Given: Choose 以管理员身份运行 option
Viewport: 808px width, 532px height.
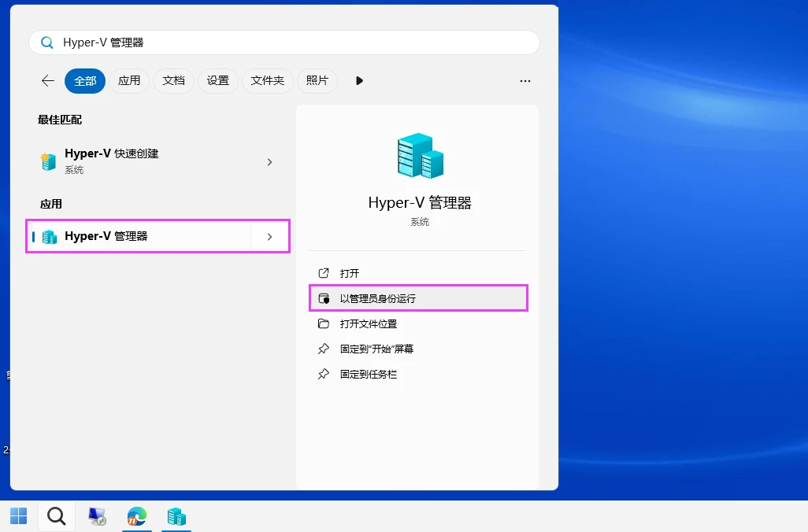Looking at the screenshot, I should [418, 298].
